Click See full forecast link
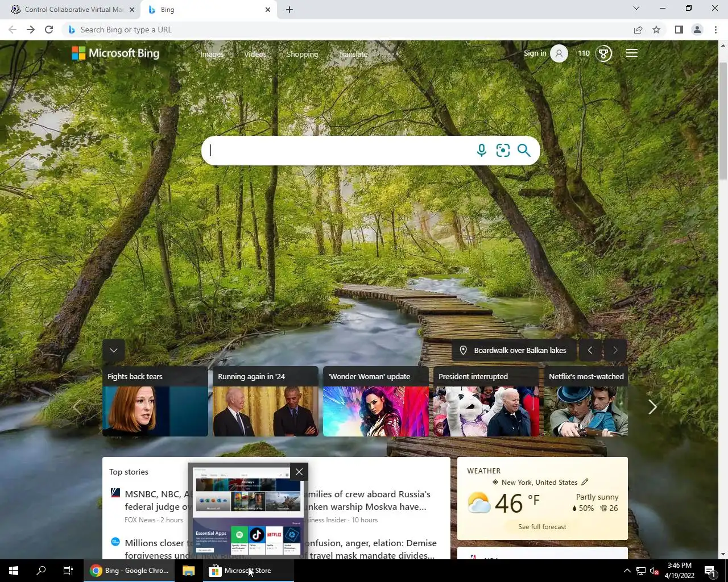The width and height of the screenshot is (728, 582). click(x=542, y=527)
